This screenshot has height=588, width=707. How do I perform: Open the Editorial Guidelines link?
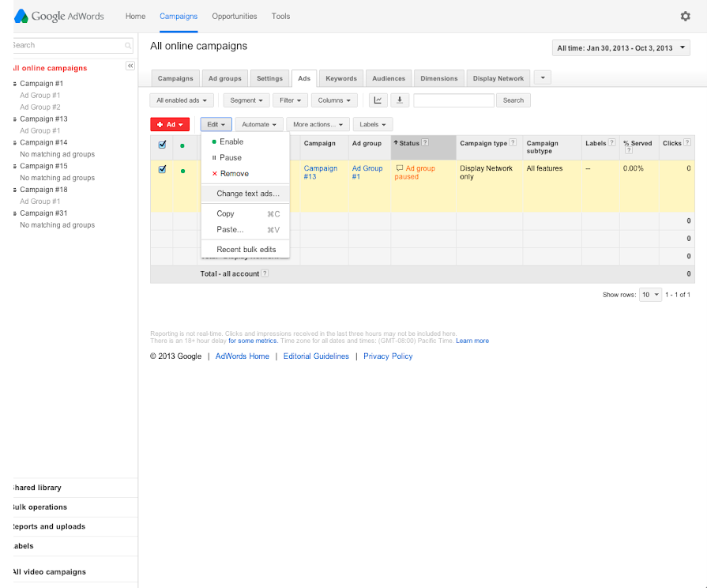[x=316, y=356]
